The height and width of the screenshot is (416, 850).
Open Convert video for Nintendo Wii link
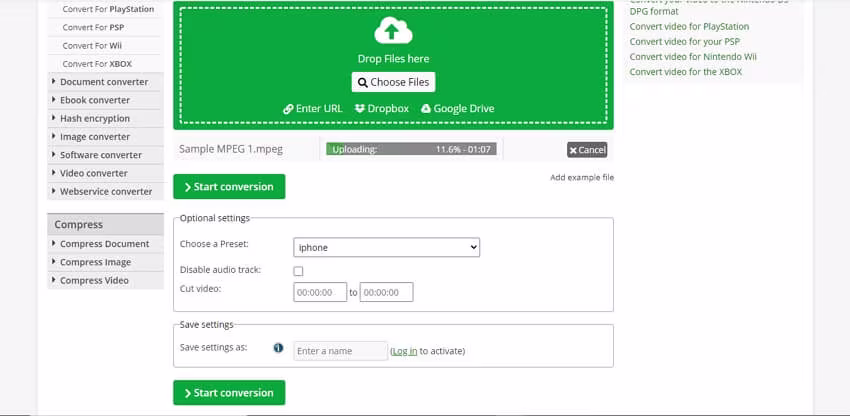click(693, 57)
